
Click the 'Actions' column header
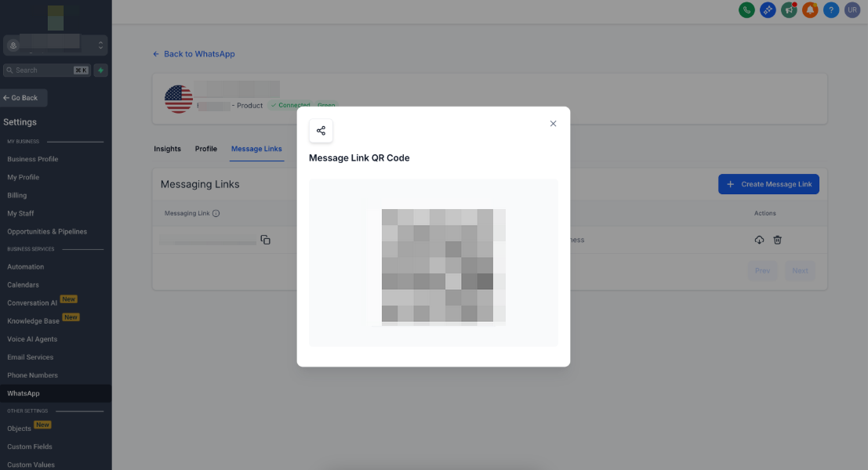click(765, 213)
